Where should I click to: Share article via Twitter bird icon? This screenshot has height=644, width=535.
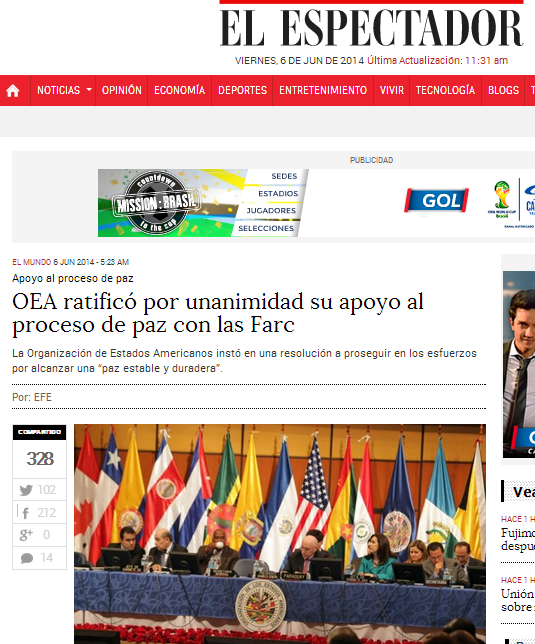(x=26, y=490)
